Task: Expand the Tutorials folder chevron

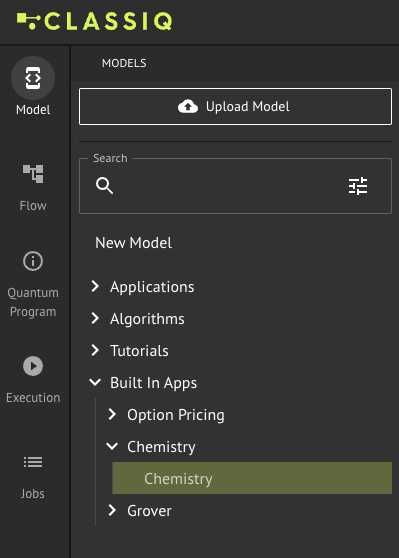Action: 95,350
